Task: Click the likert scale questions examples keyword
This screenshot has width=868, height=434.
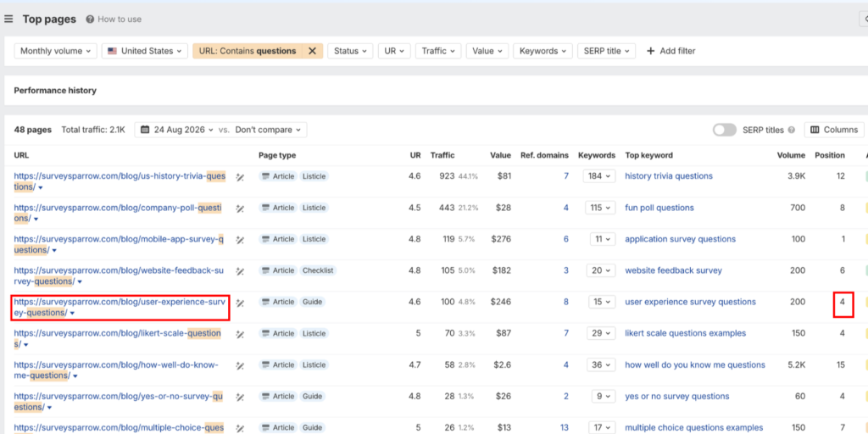Action: (685, 333)
